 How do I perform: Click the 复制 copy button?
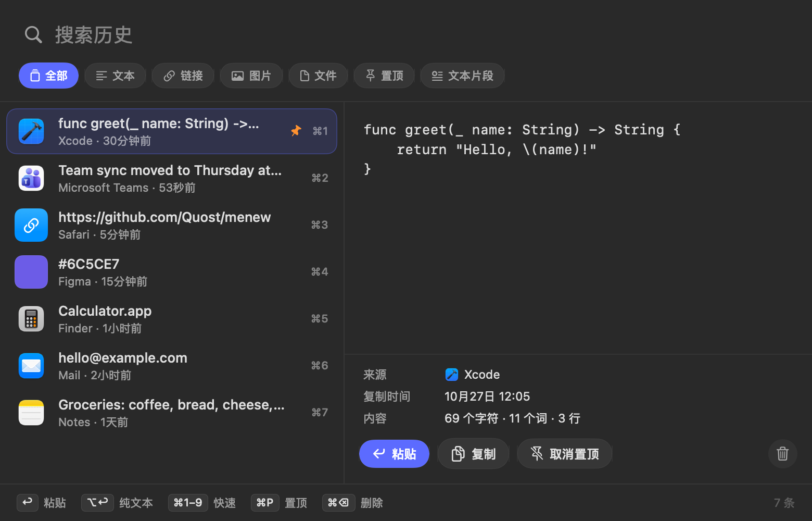(473, 454)
